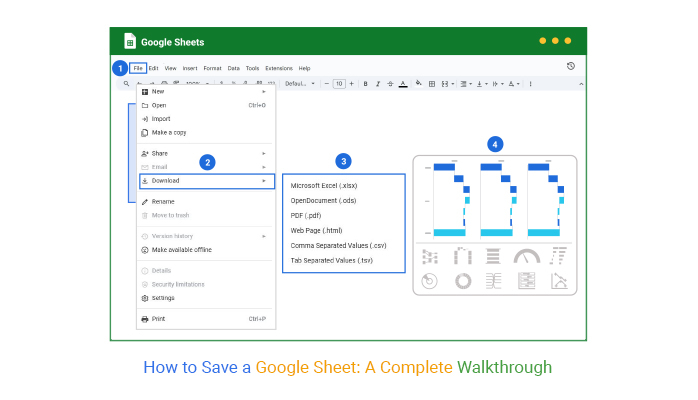Download as Microsoft Excel (.xlsx)
Image resolution: width=698 pixels, height=400 pixels.
[x=324, y=186]
